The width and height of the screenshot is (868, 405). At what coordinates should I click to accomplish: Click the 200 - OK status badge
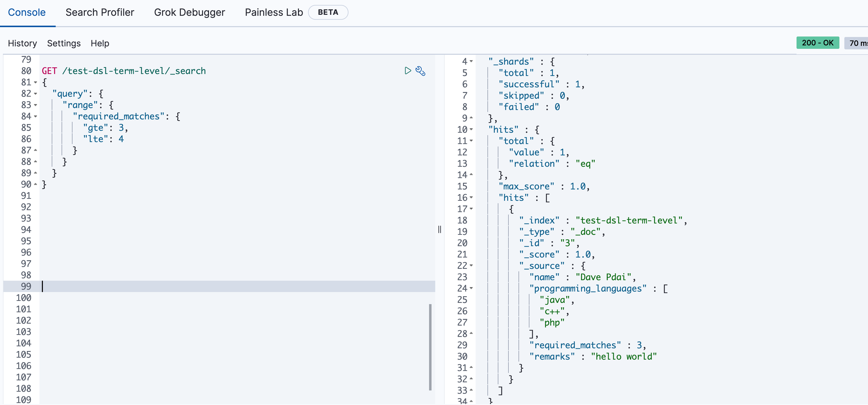tap(817, 43)
